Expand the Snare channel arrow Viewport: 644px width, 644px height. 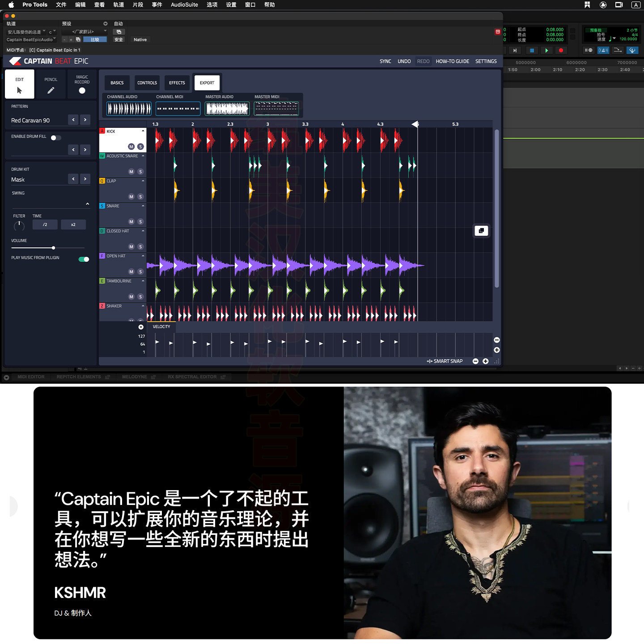click(143, 206)
